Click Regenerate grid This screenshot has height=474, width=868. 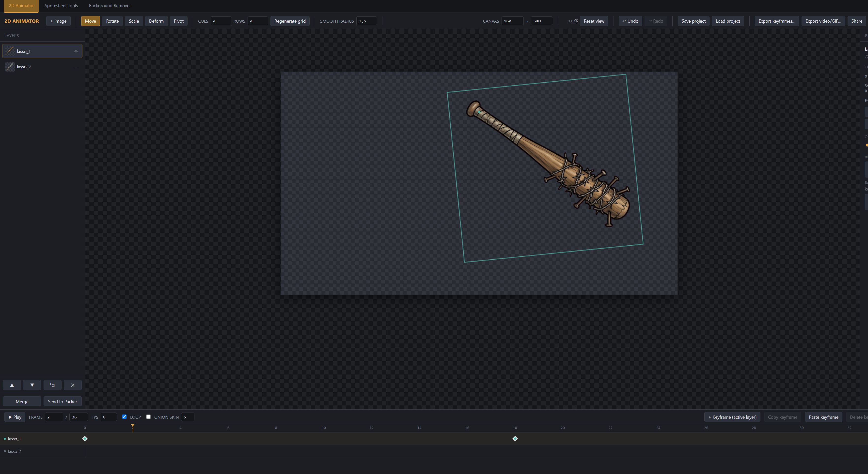click(290, 21)
